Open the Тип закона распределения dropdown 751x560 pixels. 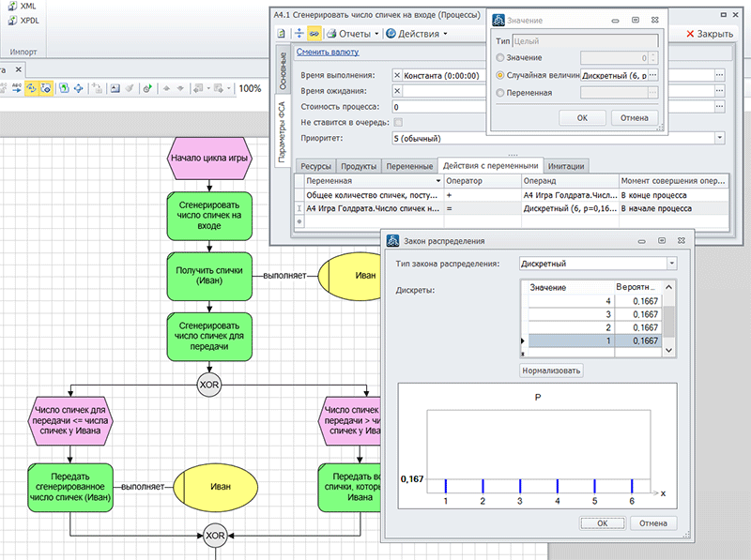[670, 264]
